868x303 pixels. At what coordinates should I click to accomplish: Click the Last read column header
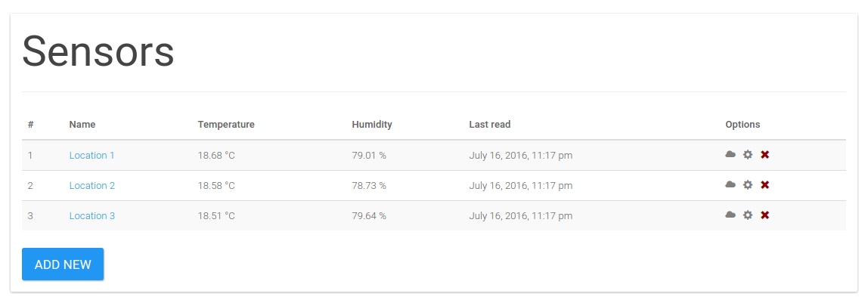[489, 124]
